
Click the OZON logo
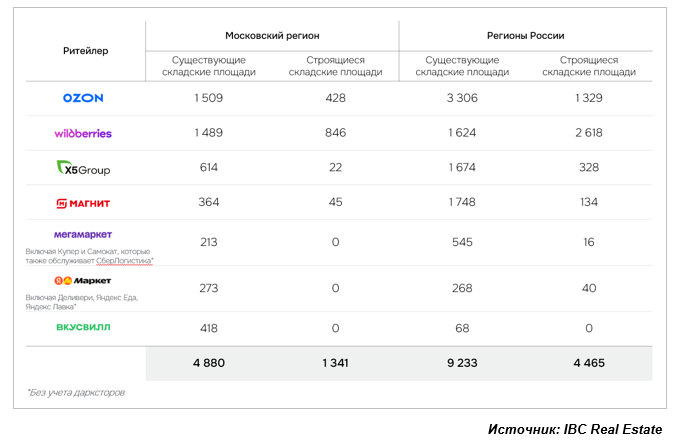[x=83, y=98]
